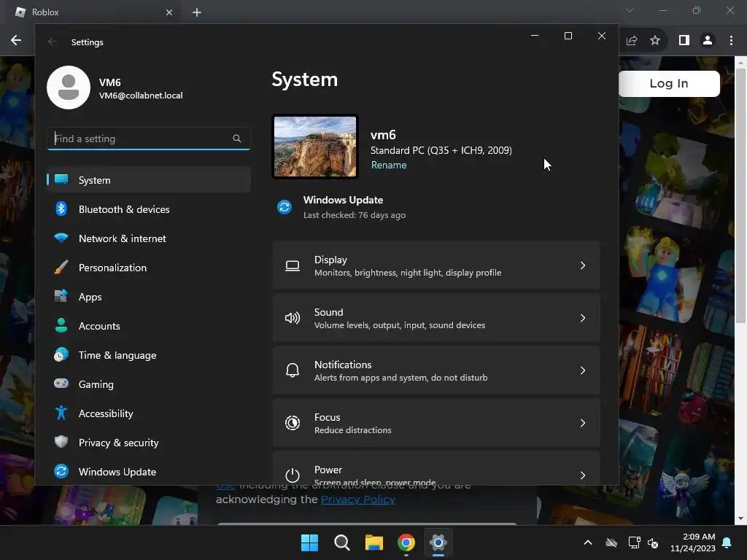
Task: Click the Rename link under vm6
Action: pyautogui.click(x=389, y=165)
